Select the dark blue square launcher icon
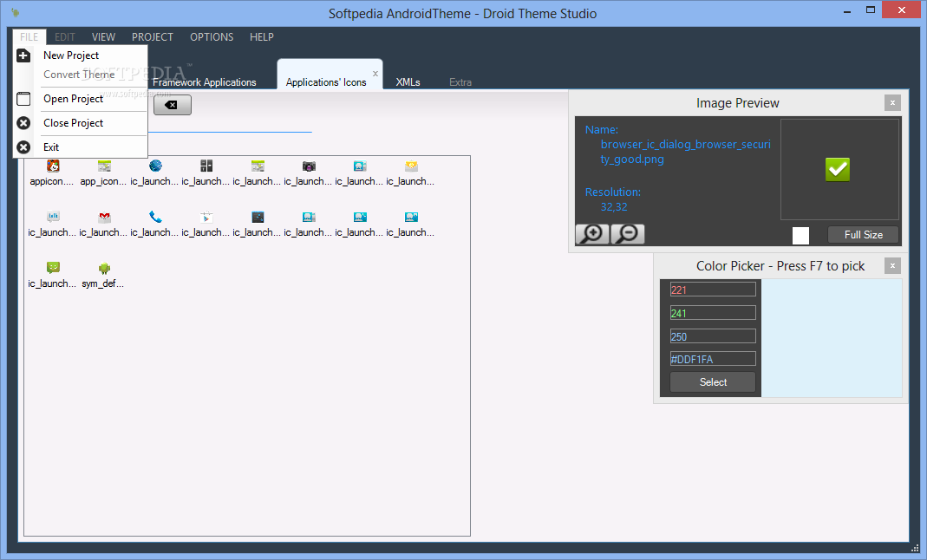Image resolution: width=927 pixels, height=560 pixels. coord(258,217)
